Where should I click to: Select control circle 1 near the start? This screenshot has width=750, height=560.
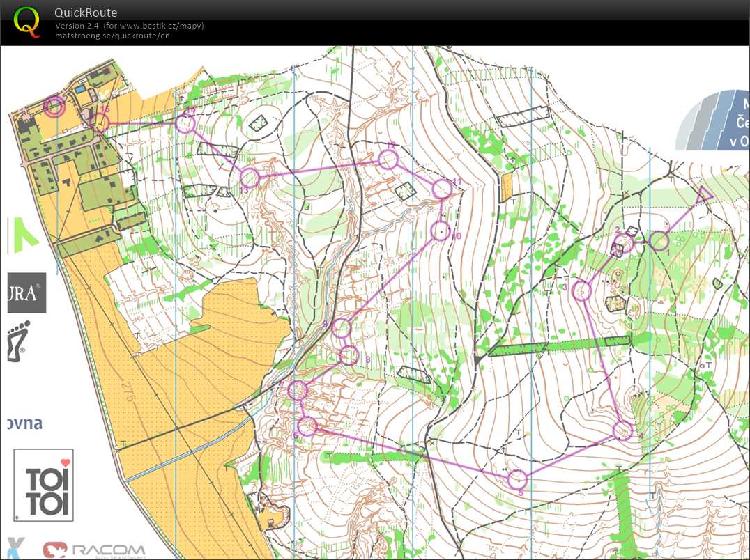(659, 241)
